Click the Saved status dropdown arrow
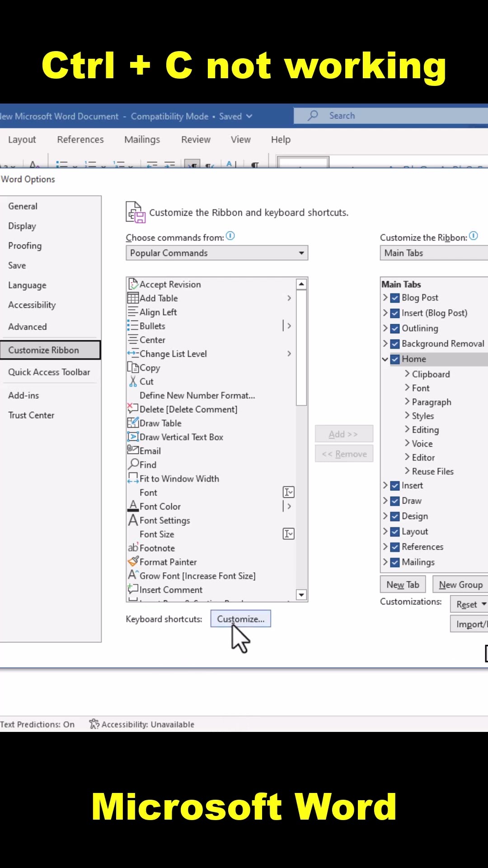The image size is (488, 868). pyautogui.click(x=249, y=116)
